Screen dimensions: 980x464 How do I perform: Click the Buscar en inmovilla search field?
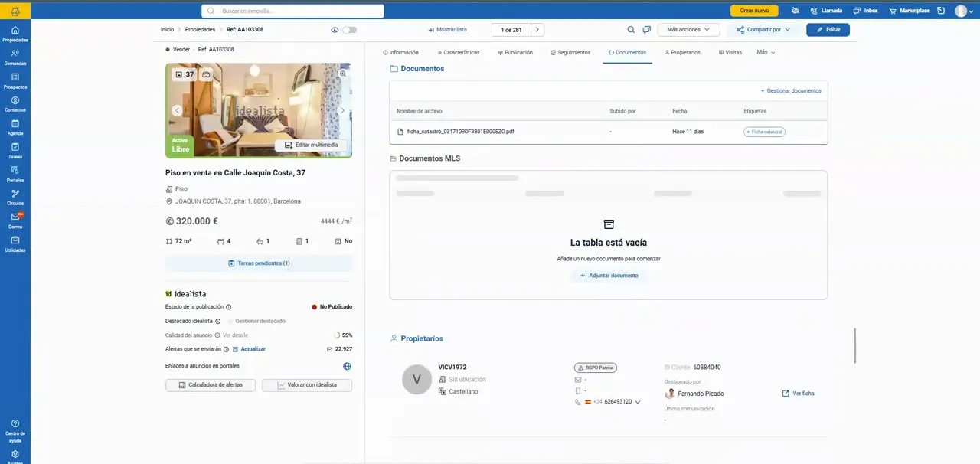pyautogui.click(x=292, y=11)
